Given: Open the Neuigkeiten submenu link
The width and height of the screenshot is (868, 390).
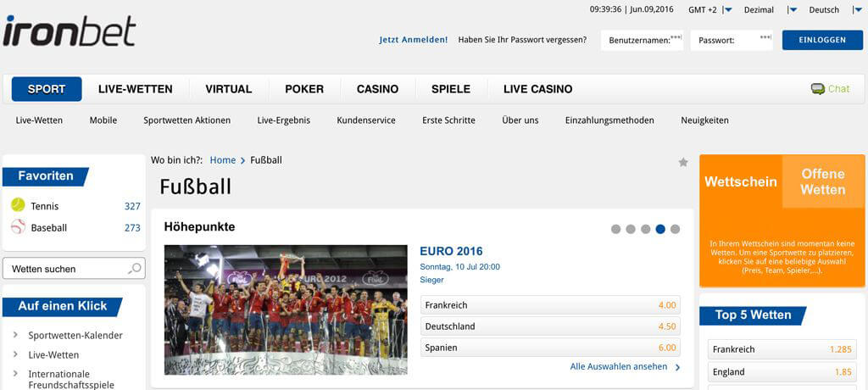Looking at the screenshot, I should coord(704,120).
